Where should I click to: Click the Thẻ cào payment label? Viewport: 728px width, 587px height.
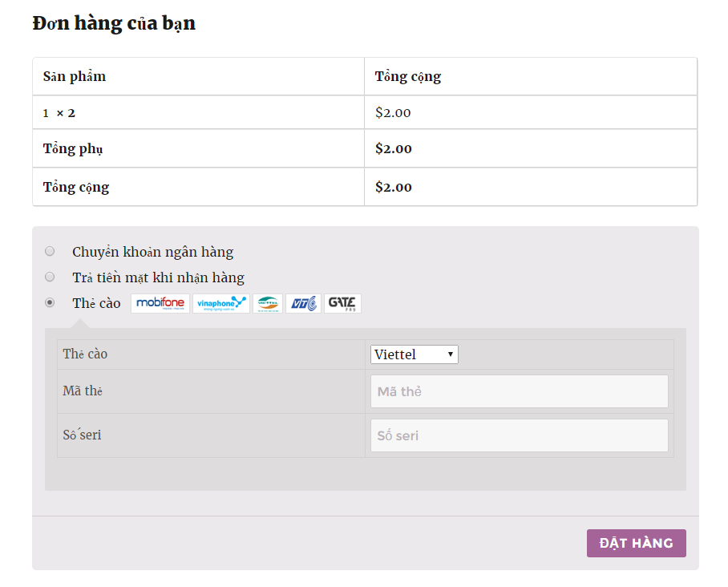pos(96,303)
